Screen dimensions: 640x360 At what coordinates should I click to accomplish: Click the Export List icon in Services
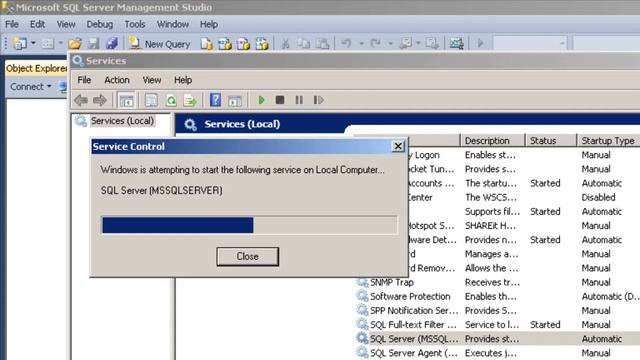(x=190, y=100)
